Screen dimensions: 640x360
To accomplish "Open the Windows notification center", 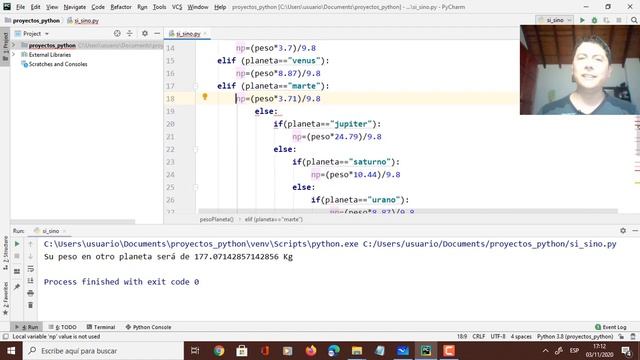I will click(x=627, y=351).
